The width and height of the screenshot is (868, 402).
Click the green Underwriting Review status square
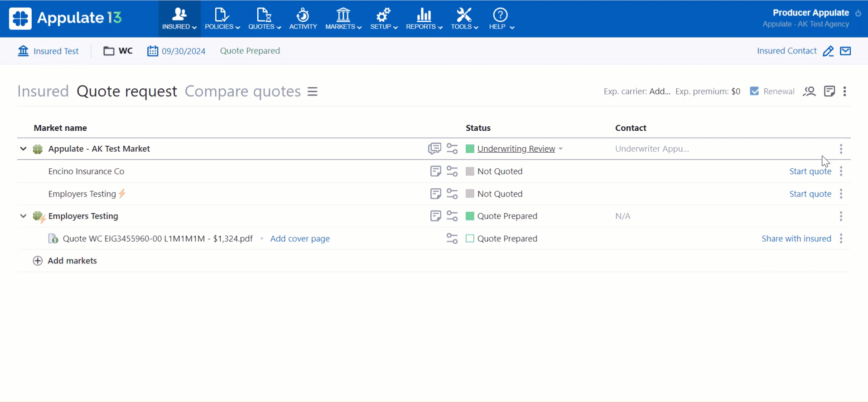point(470,148)
